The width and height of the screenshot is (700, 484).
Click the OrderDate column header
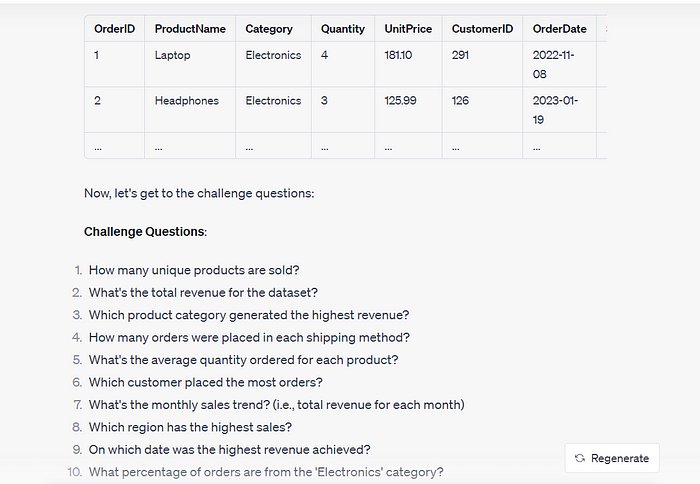[559, 29]
